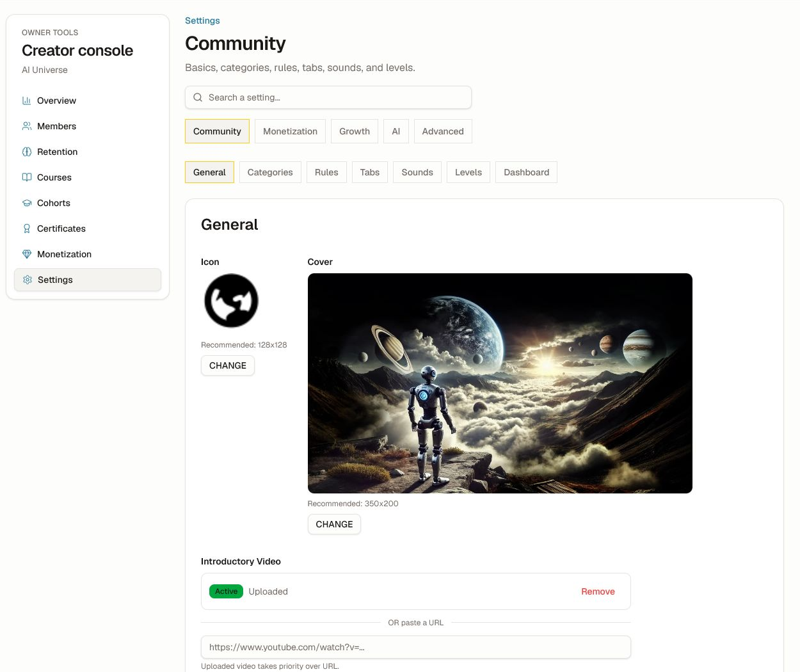This screenshot has width=800, height=672.
Task: Open the Rules sub-tab
Action: (x=326, y=172)
